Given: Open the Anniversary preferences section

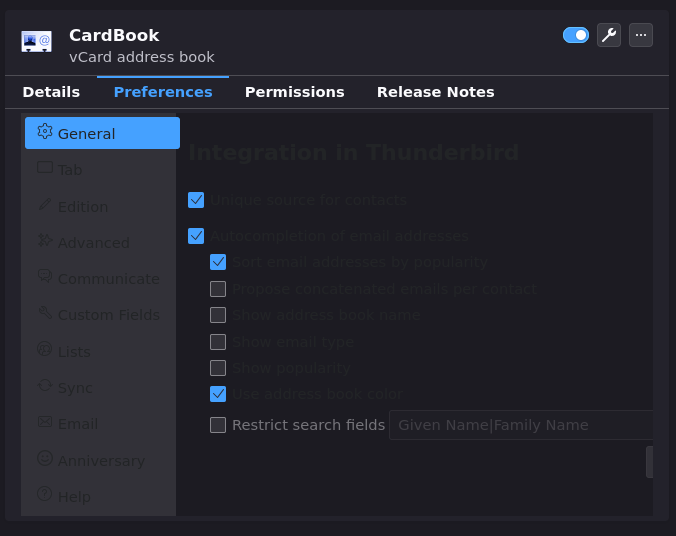Looking at the screenshot, I should coord(100,461).
